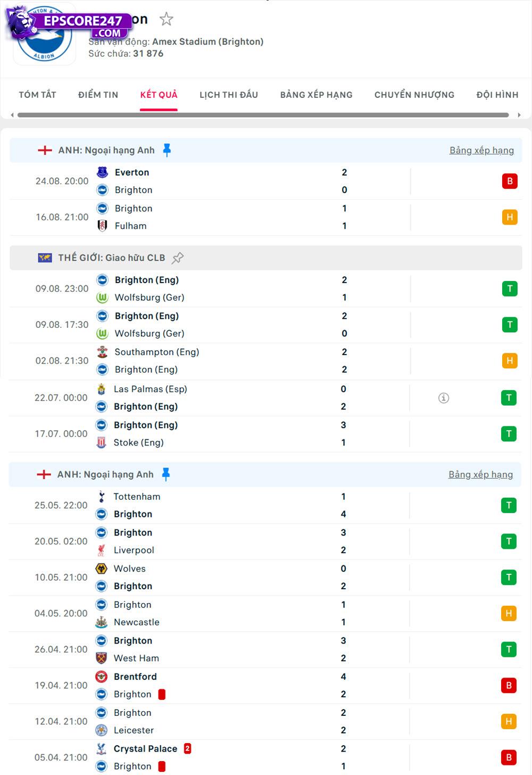Click the red card icon beside Brighton vs Brentford
The height and width of the screenshot is (775, 532).
click(163, 694)
